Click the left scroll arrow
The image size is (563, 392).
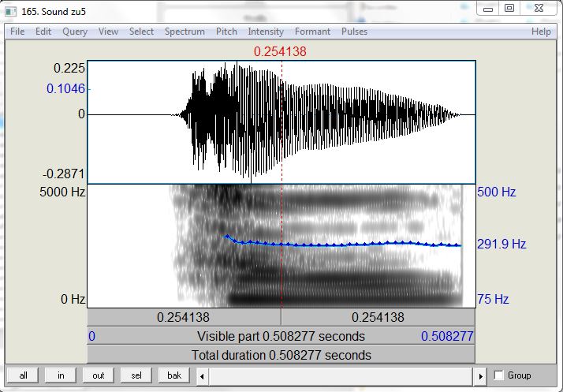pyautogui.click(x=202, y=376)
